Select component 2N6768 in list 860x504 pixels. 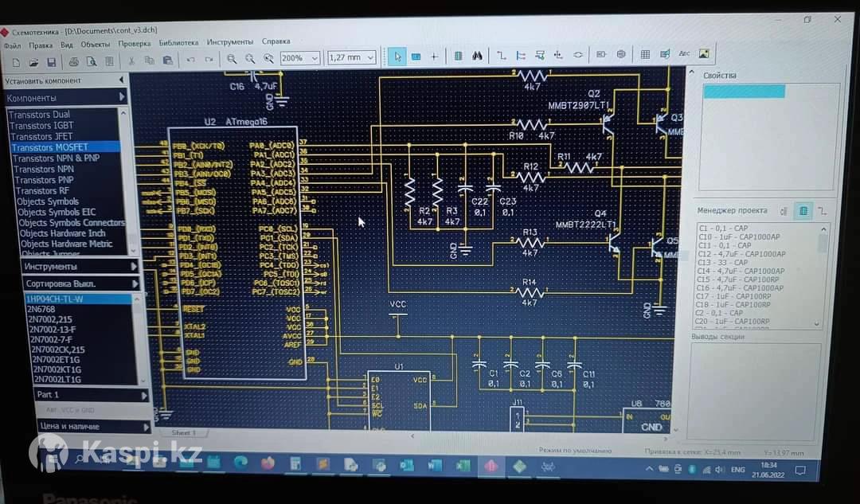[x=41, y=309]
